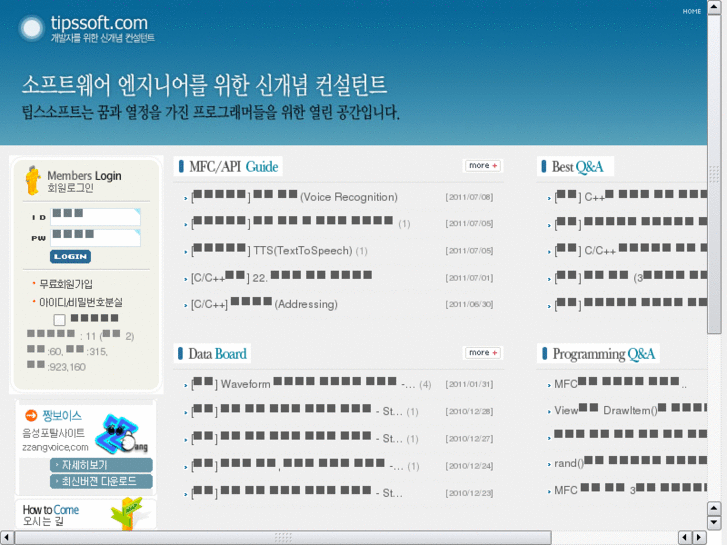
Task: Click the [2011/06/30] date text
Action: [469, 304]
